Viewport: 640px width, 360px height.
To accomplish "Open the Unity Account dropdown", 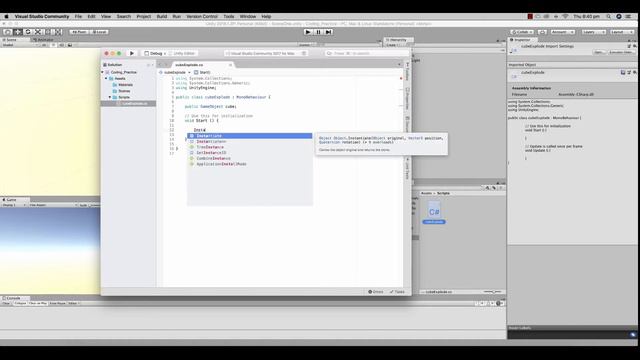I will (562, 32).
